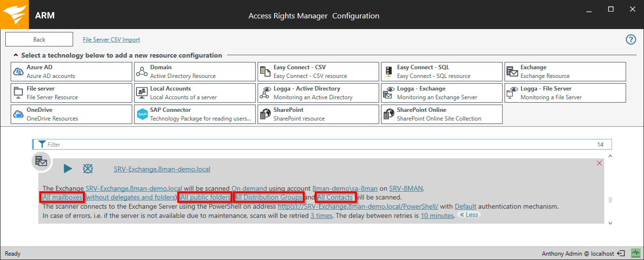Image resolution: width=644 pixels, height=260 pixels.
Task: Change the On demand scan schedule
Action: 249,188
